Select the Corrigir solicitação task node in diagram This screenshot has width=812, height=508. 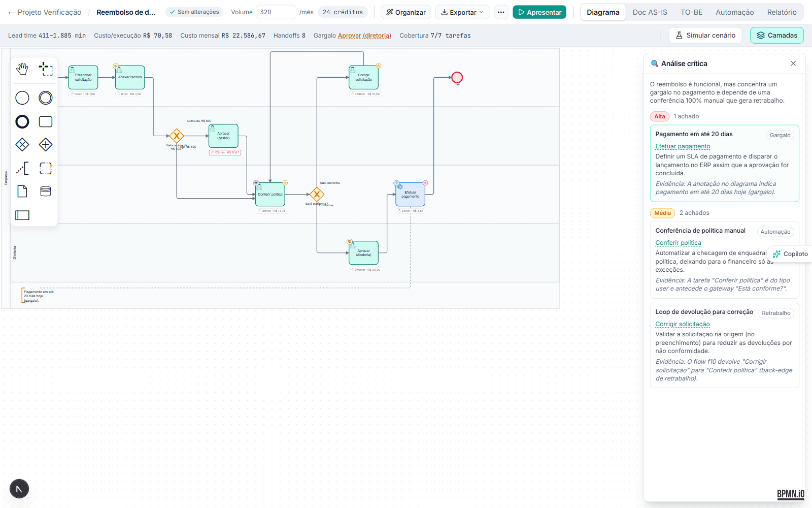point(363,77)
